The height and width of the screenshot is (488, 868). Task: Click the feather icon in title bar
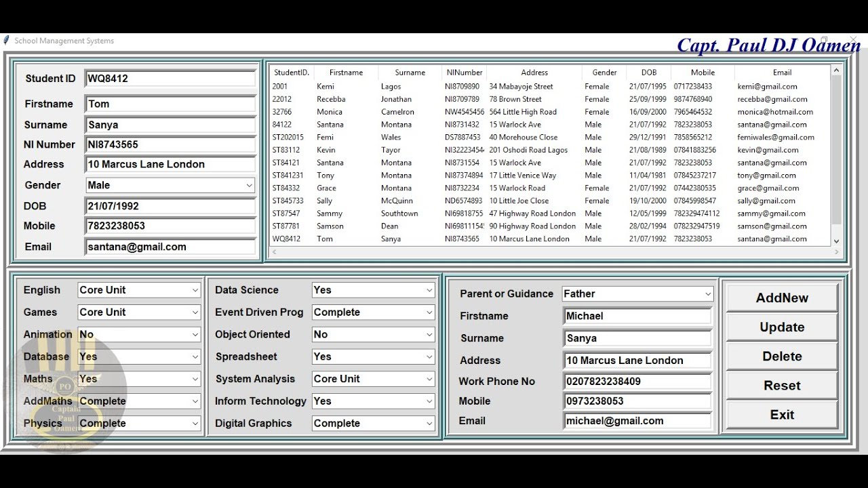[6, 40]
